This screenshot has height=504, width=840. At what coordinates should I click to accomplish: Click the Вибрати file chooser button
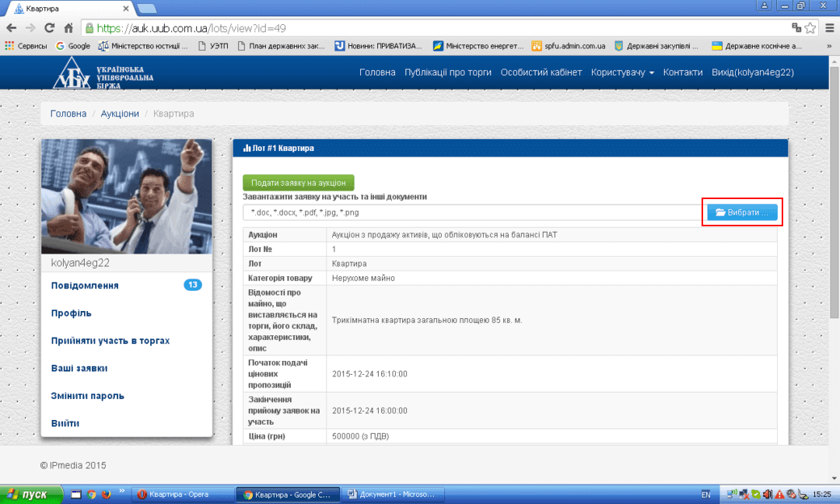pos(741,212)
